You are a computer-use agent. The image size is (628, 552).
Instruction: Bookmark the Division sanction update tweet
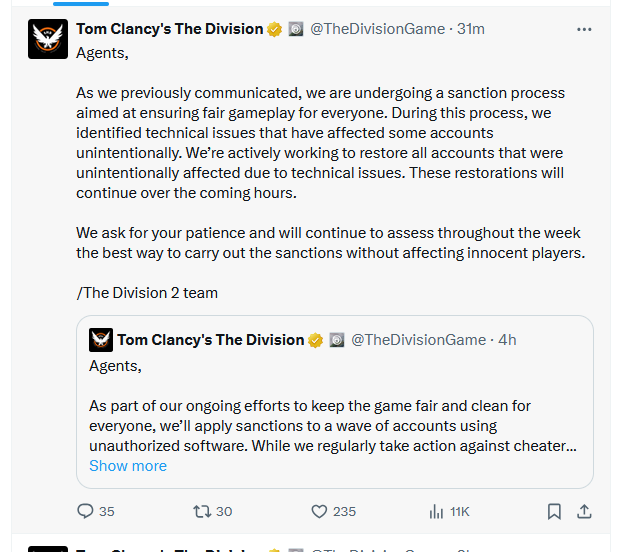[554, 511]
